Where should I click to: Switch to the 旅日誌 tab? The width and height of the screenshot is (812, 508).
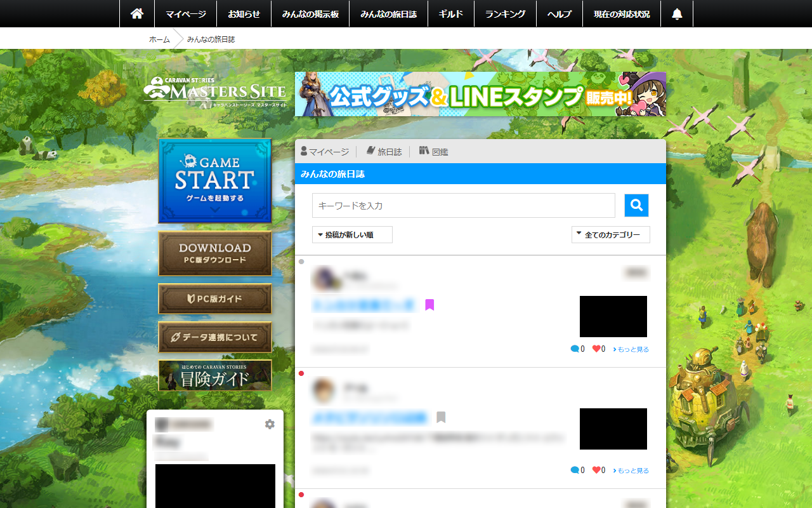384,152
